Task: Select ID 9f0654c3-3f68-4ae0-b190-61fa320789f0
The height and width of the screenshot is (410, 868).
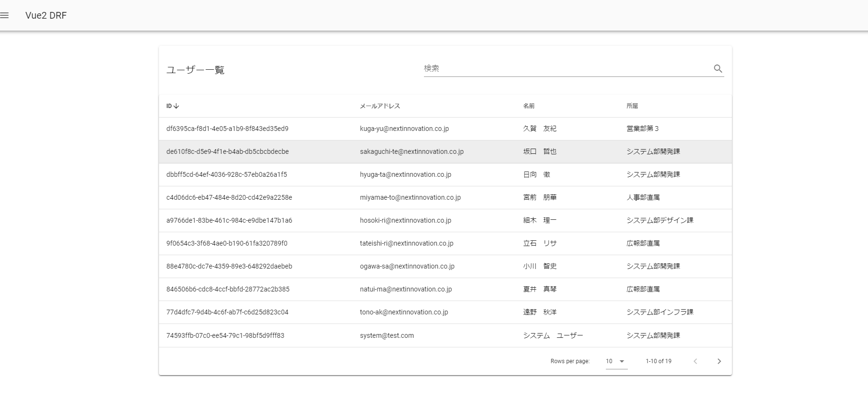Action: (x=227, y=244)
